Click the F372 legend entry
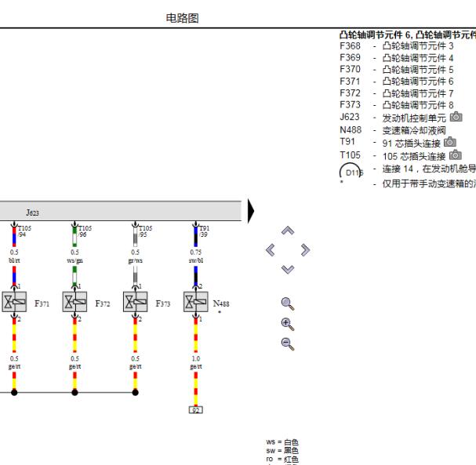Viewport: 476px width, 465px height. (397, 93)
